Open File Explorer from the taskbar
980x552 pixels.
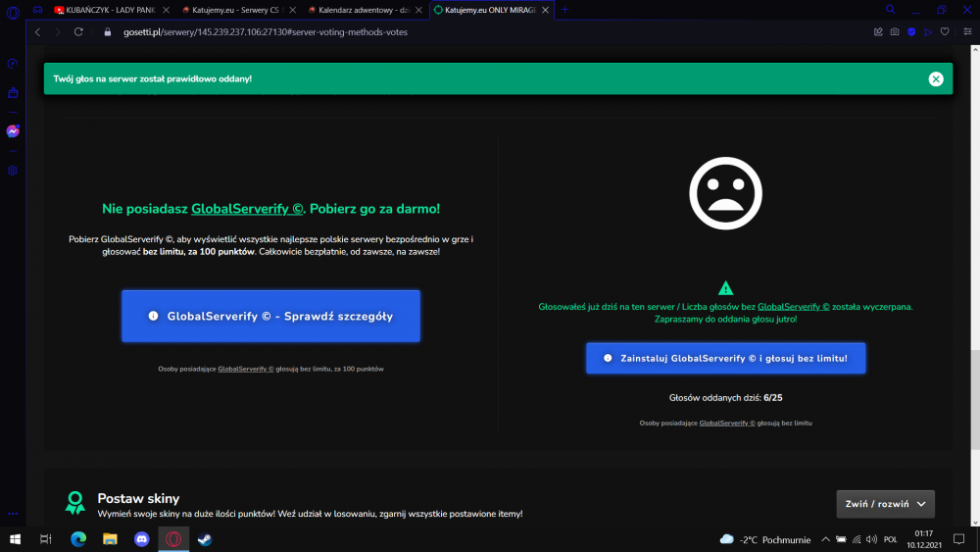(110, 539)
